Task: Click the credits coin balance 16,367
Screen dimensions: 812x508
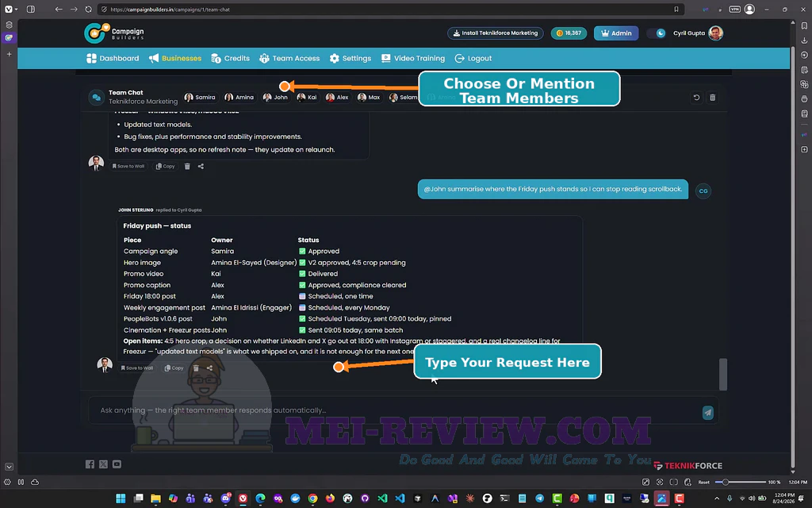Action: click(x=569, y=33)
